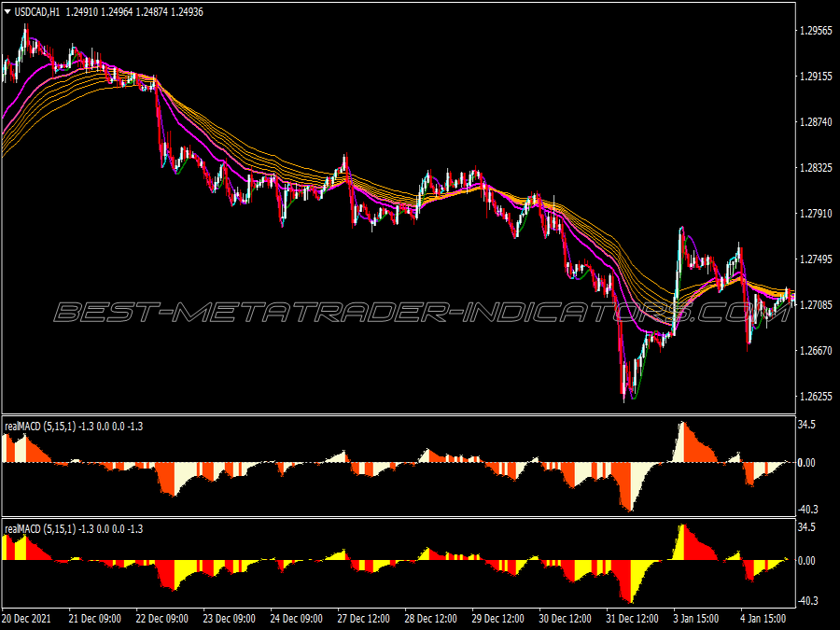
Task: Click the 31 Dec 12:00 time label
Action: point(632,619)
